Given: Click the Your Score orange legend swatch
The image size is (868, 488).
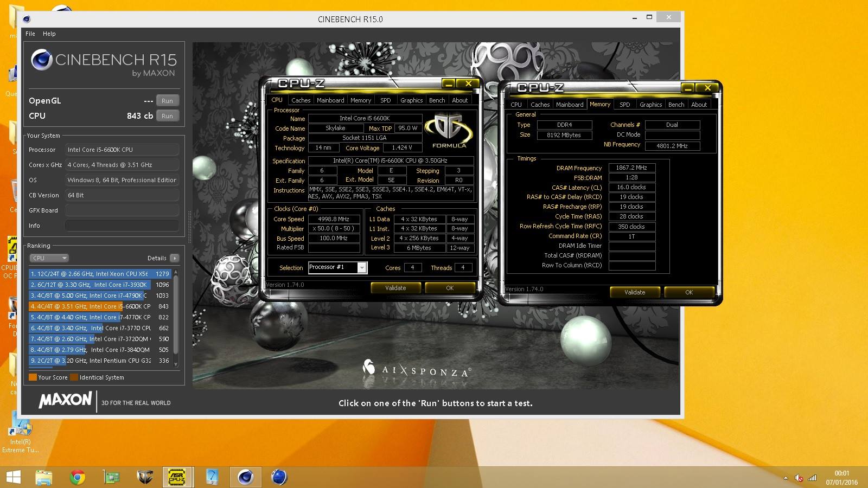Looking at the screenshot, I should (x=33, y=377).
